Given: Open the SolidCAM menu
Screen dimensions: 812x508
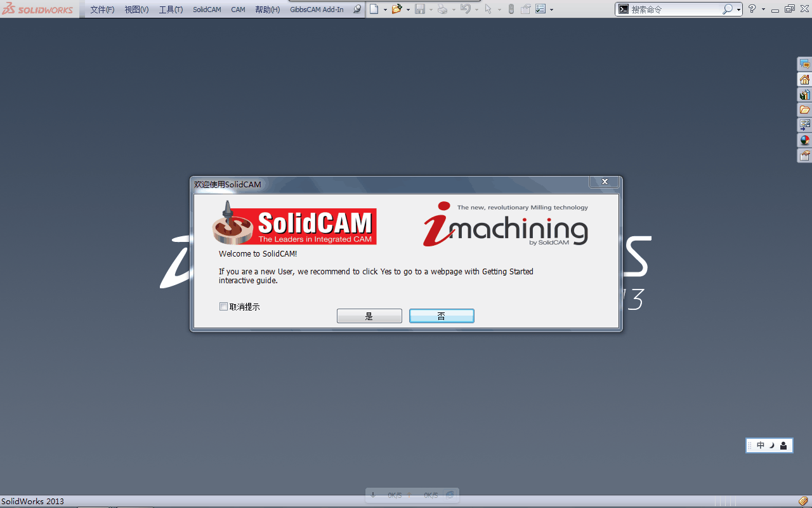Looking at the screenshot, I should [x=207, y=10].
